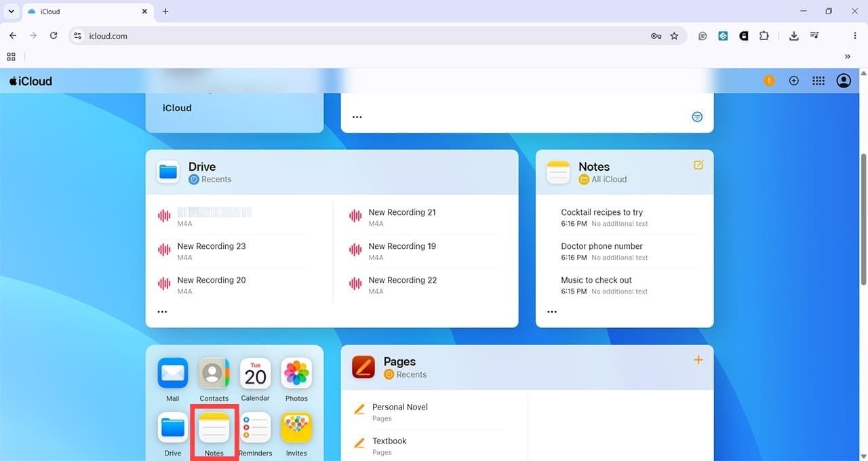Open Notes tile more options ellipsis
The image size is (868, 461).
tap(552, 312)
